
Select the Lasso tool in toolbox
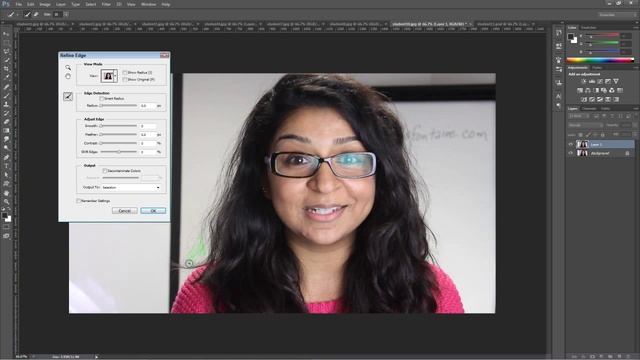(6, 51)
